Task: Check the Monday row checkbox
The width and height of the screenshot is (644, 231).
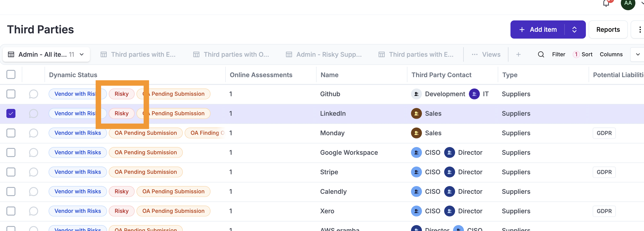Action: (x=11, y=133)
